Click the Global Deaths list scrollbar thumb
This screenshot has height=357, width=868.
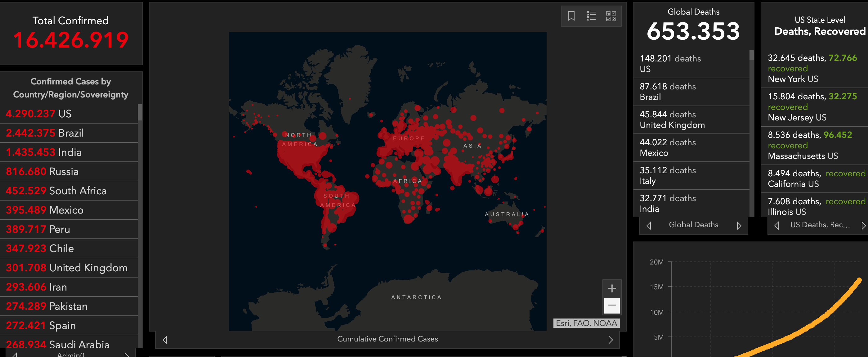pyautogui.click(x=751, y=55)
